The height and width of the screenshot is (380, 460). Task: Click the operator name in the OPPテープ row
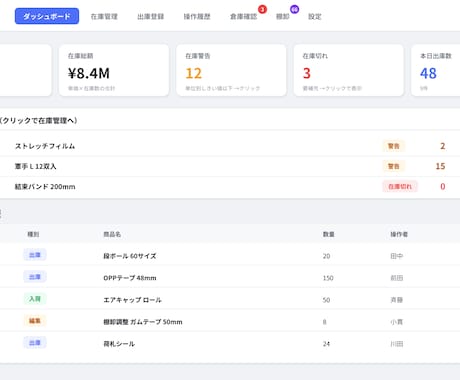pos(397,278)
